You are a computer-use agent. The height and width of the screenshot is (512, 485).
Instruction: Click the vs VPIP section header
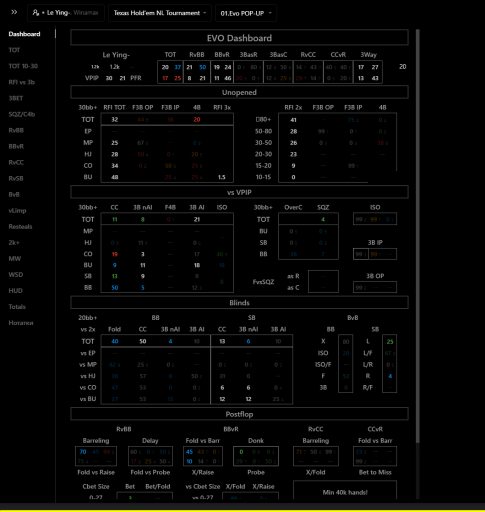(x=239, y=192)
